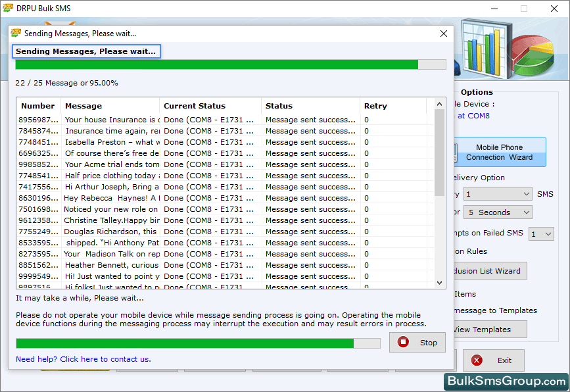
Task: Click the 'It may take a while' text
Action: pos(80,298)
